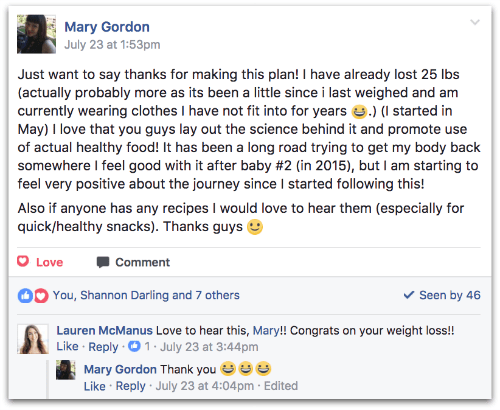Screen dimensions: 500x410
Task: View the like count icon on Lauren's comment
Action: (134, 346)
